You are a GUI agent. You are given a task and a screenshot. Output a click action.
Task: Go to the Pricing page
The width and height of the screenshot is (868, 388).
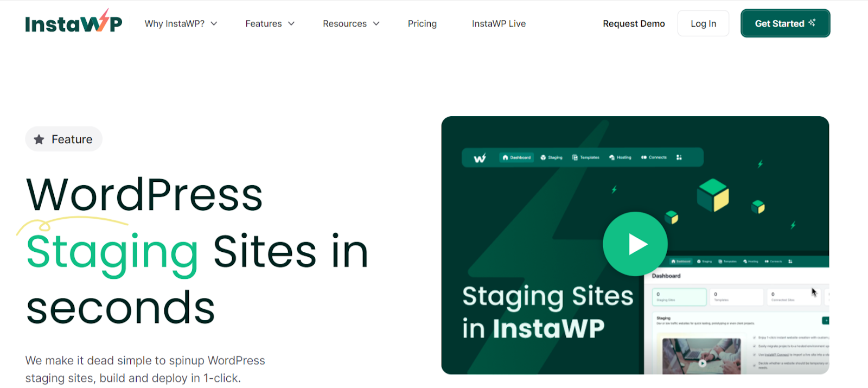click(x=422, y=24)
